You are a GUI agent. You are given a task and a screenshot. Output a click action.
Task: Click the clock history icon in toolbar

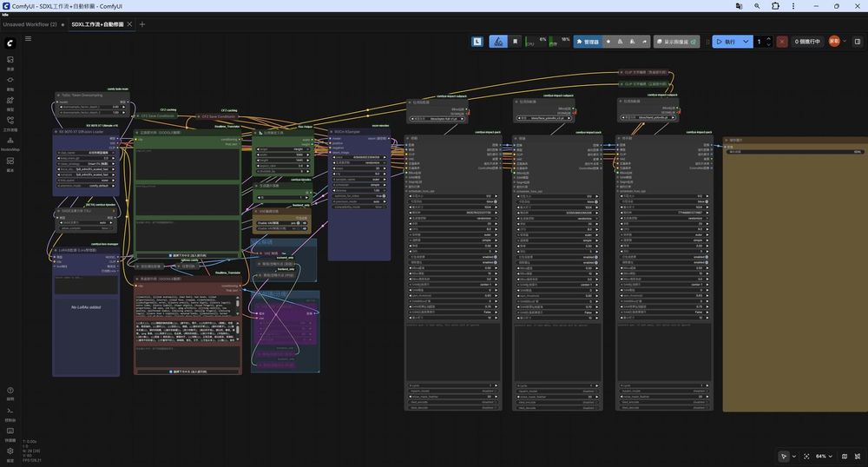[477, 42]
